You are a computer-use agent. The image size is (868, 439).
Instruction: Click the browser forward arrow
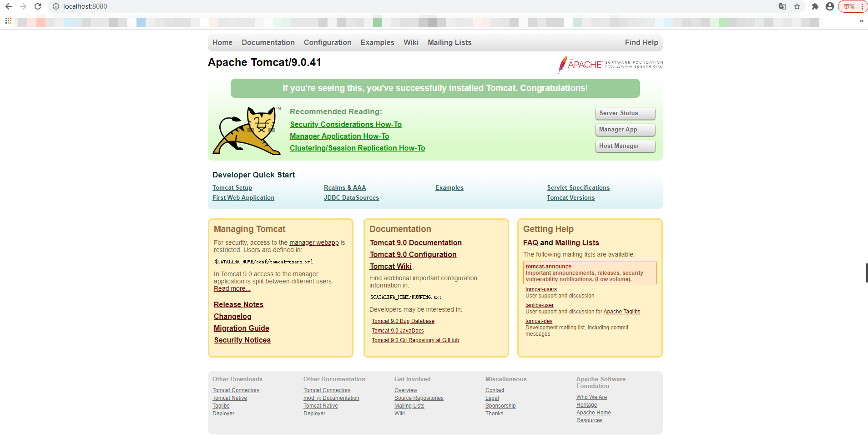(23, 6)
